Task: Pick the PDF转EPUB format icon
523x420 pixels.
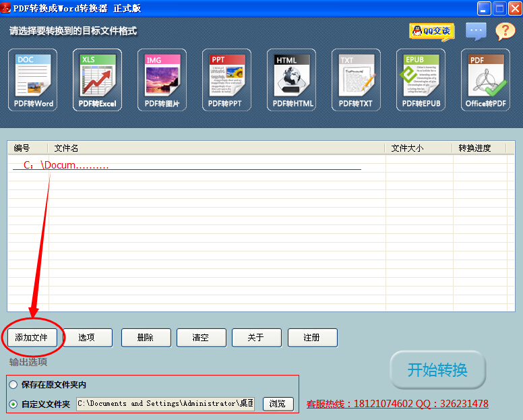Action: click(x=421, y=80)
